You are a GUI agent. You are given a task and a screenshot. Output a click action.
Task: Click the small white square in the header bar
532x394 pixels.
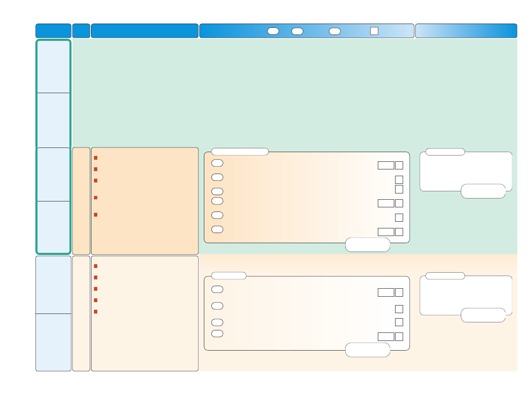tap(374, 31)
